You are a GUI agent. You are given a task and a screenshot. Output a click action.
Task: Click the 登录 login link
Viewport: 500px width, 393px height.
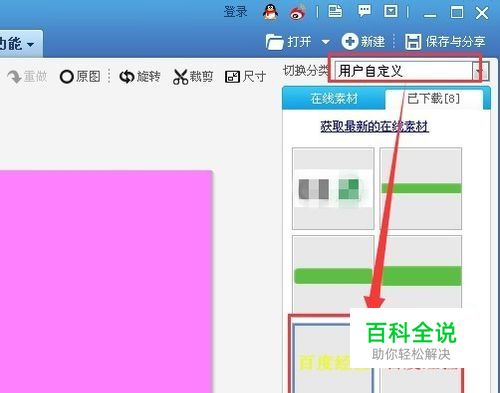point(235,12)
